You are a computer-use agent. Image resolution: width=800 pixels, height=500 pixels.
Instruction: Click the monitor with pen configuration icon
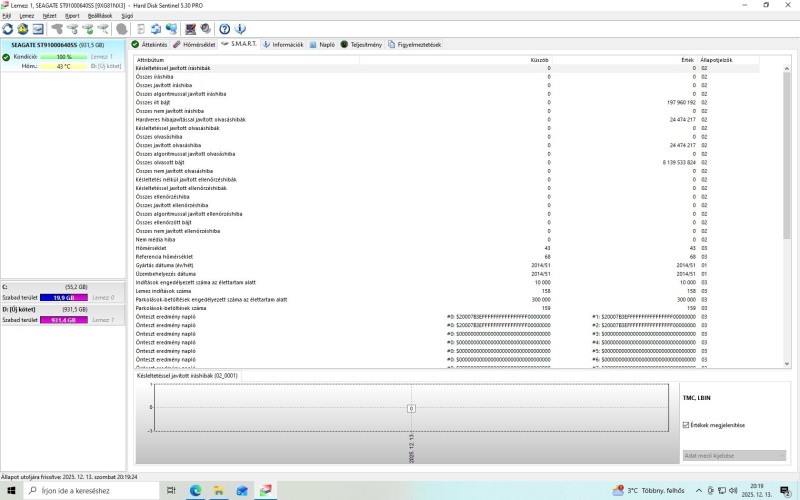coord(190,29)
